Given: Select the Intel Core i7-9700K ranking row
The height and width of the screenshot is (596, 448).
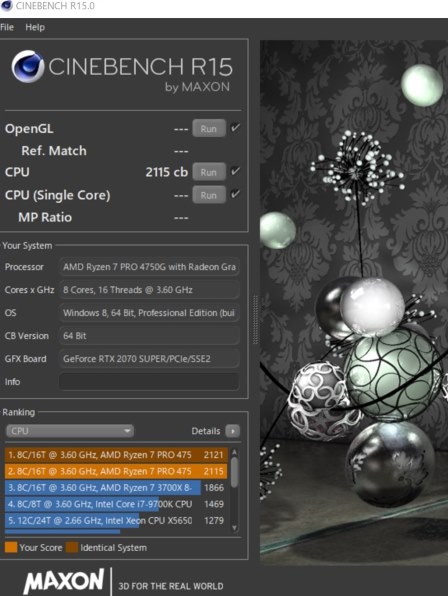Looking at the screenshot, I should tap(116, 504).
